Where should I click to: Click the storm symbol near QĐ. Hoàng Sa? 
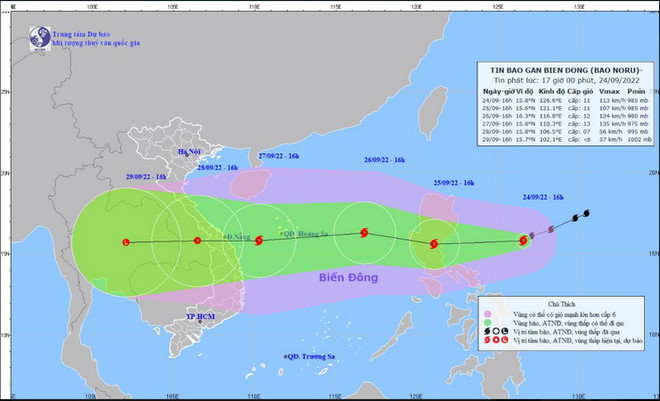pos(259,240)
